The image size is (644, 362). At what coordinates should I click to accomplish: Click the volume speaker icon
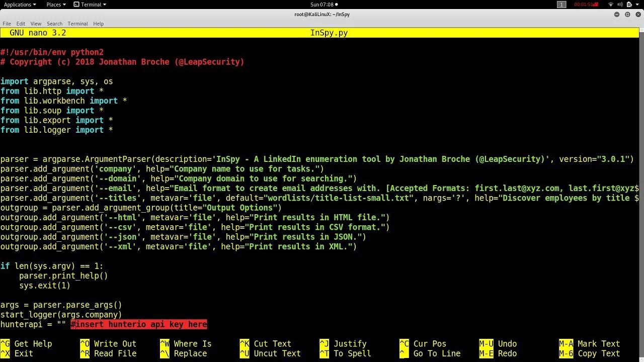(x=620, y=5)
